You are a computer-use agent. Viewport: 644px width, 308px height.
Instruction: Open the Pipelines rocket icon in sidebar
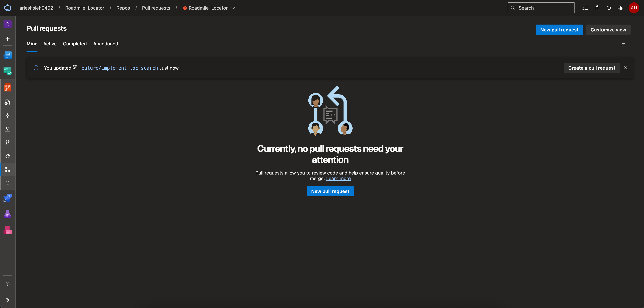pyautogui.click(x=8, y=198)
